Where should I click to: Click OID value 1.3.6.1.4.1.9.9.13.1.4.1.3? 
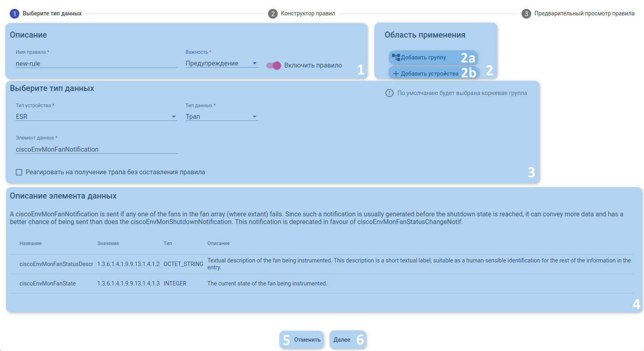pos(128,283)
